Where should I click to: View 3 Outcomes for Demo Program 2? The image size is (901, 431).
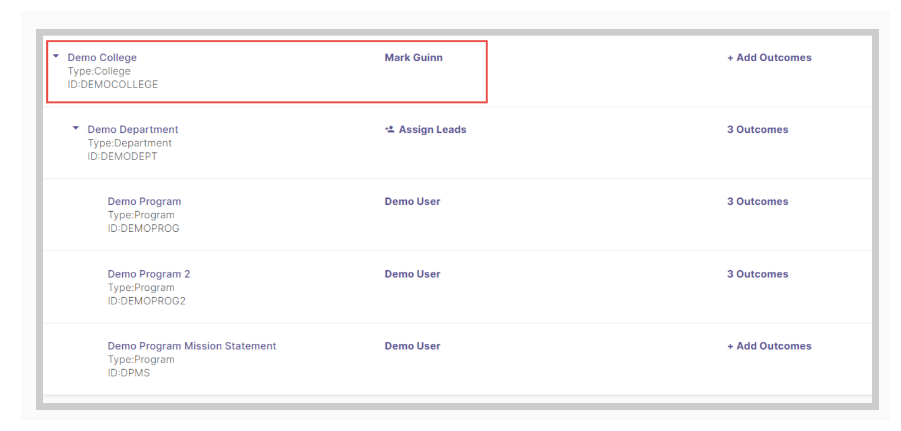click(758, 274)
